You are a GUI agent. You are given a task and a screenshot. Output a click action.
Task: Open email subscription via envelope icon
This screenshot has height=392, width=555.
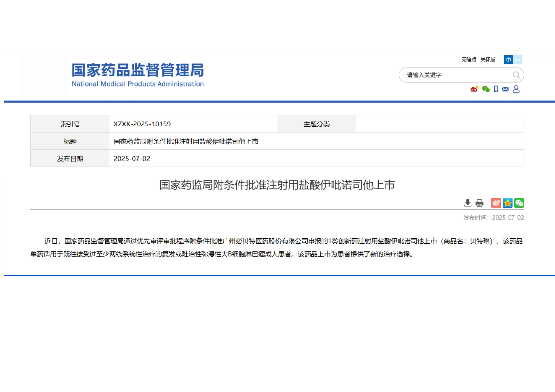point(505,89)
